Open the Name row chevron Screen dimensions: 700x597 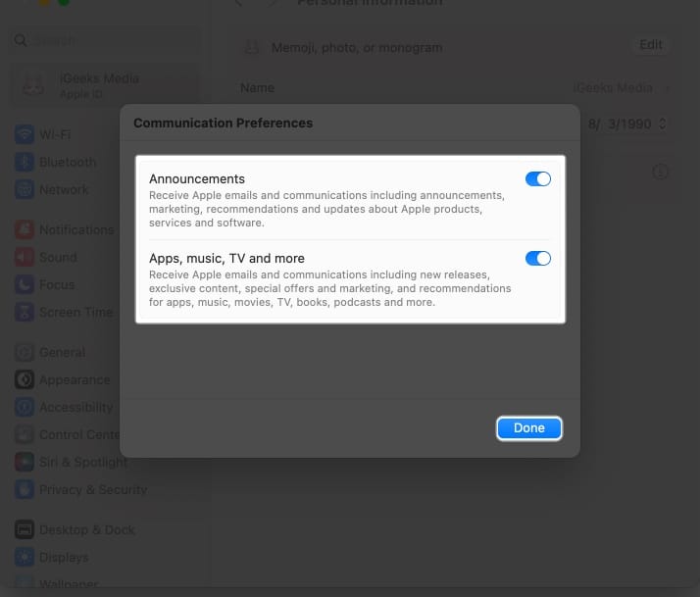pyautogui.click(x=667, y=88)
